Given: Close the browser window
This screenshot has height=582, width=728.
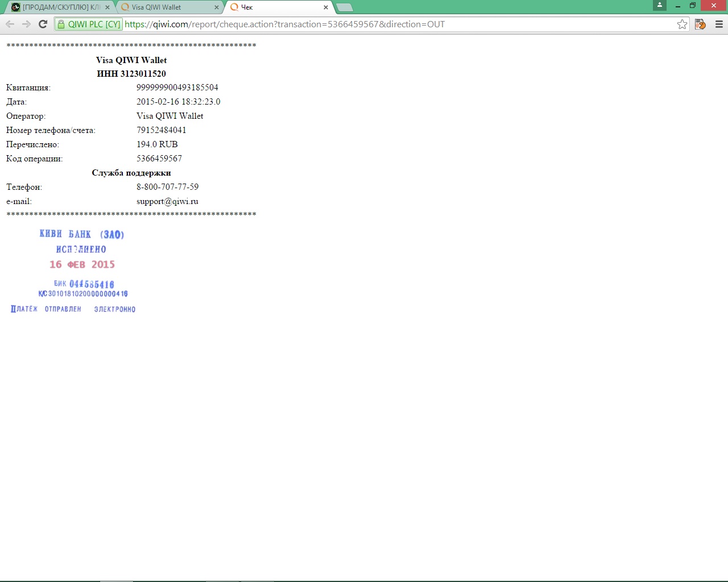Looking at the screenshot, I should pyautogui.click(x=713, y=5).
